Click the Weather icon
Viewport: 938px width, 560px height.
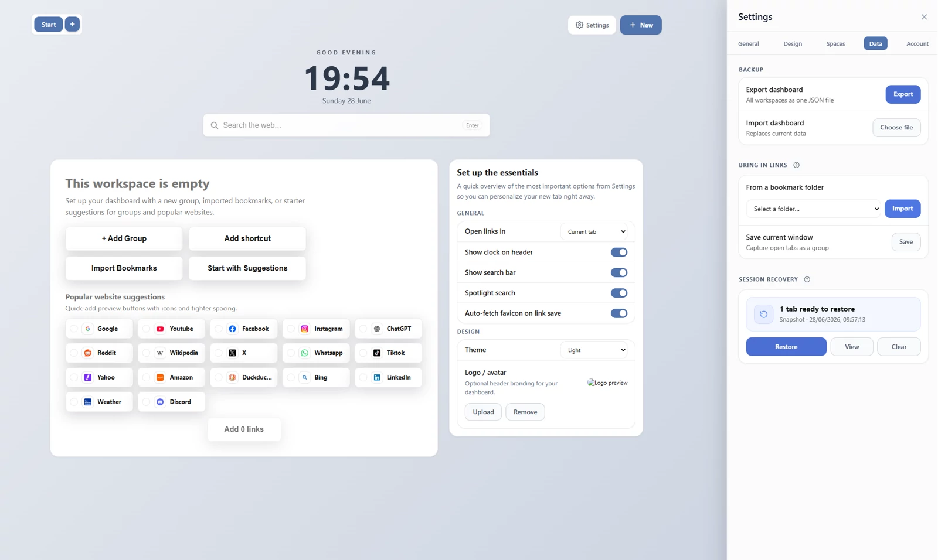click(88, 402)
